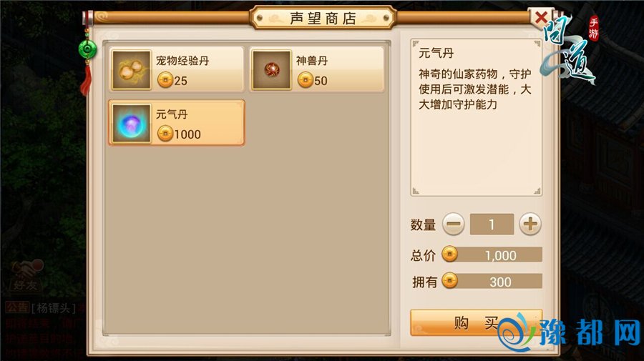Select the 元气丹 glowing blue orb icon
The image size is (644, 361).
click(x=132, y=123)
